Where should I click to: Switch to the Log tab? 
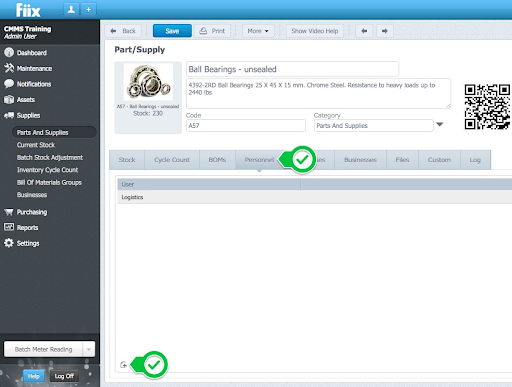click(475, 160)
